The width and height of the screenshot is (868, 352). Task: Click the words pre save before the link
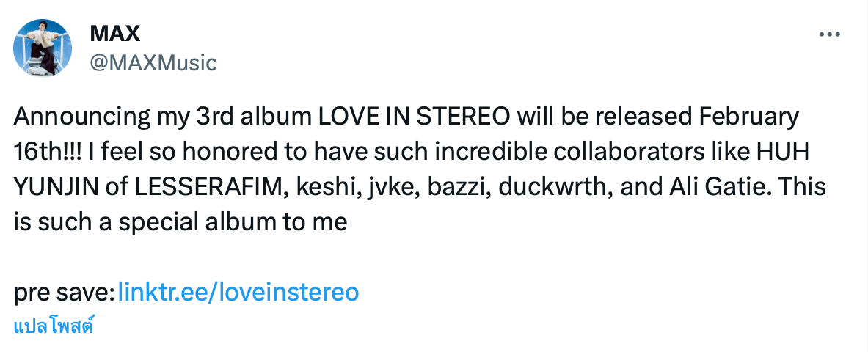(62, 293)
